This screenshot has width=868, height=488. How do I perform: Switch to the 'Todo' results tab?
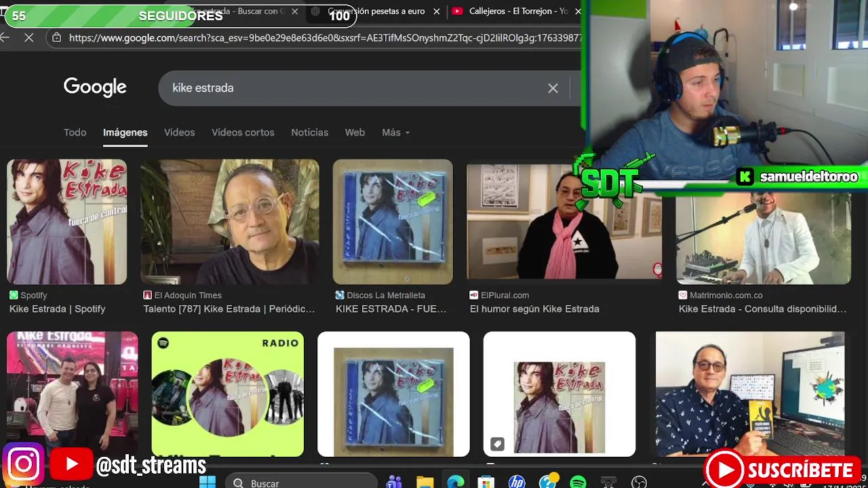[x=75, y=133]
